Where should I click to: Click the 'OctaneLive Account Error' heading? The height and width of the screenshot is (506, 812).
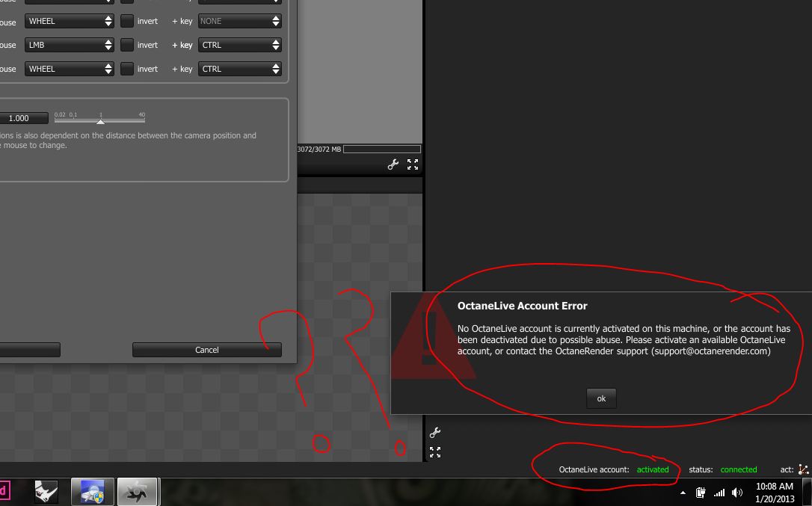[x=522, y=306]
